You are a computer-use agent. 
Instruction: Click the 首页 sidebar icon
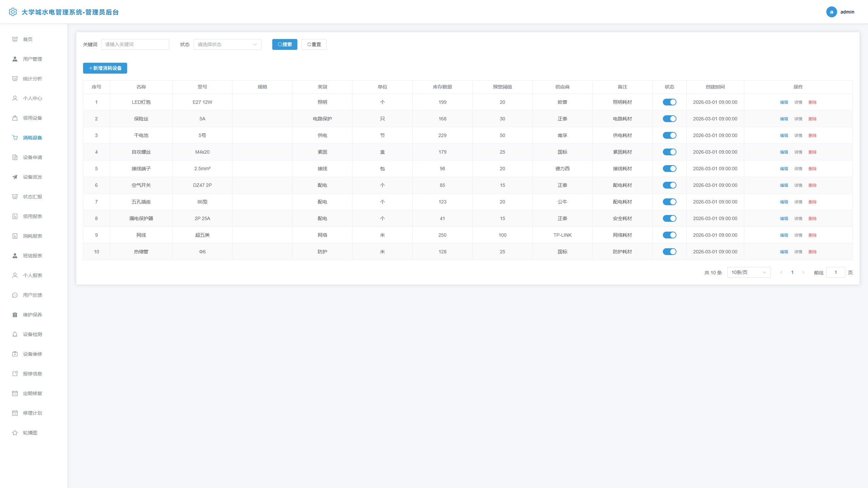coord(15,39)
